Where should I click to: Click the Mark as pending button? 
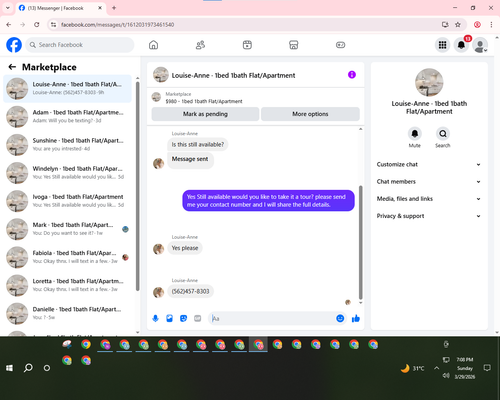pos(205,114)
